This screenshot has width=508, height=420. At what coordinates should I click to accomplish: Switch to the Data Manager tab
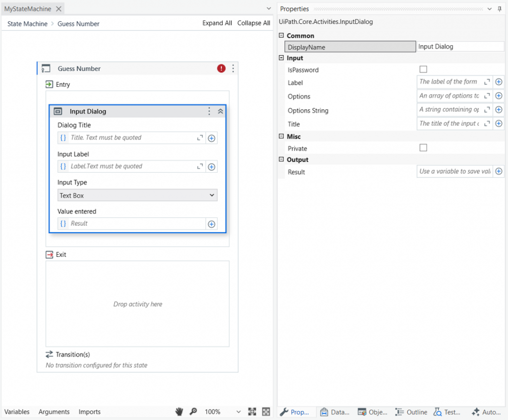(x=335, y=412)
